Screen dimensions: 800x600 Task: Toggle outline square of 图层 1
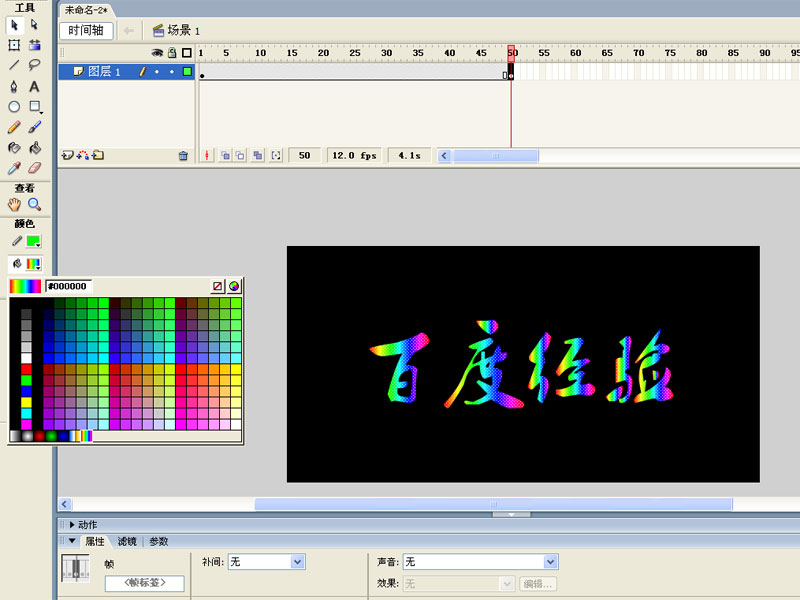(x=187, y=72)
